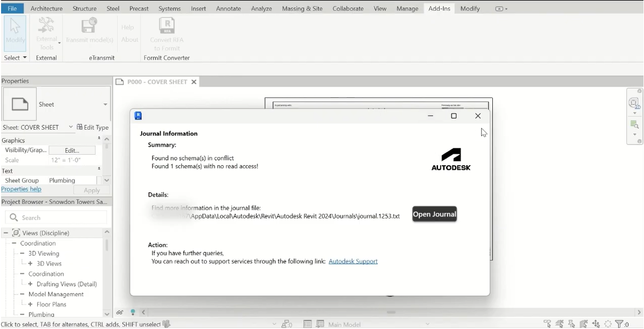
Task: Click the Edit Type button
Action: 93,127
